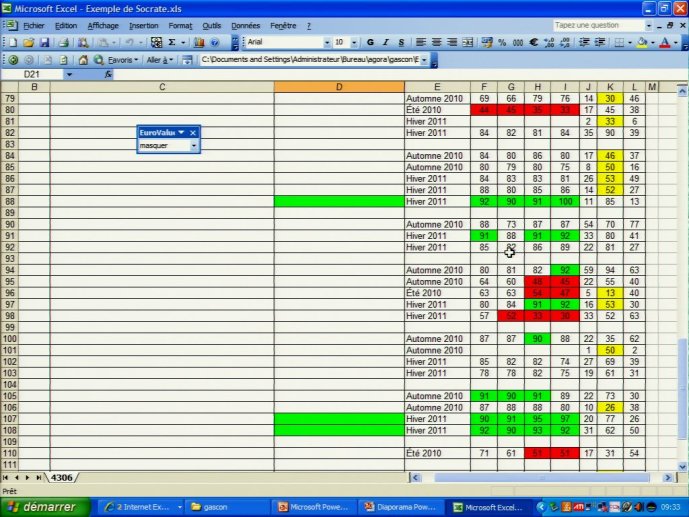
Task: Open the Edition menu
Action: tap(66, 26)
